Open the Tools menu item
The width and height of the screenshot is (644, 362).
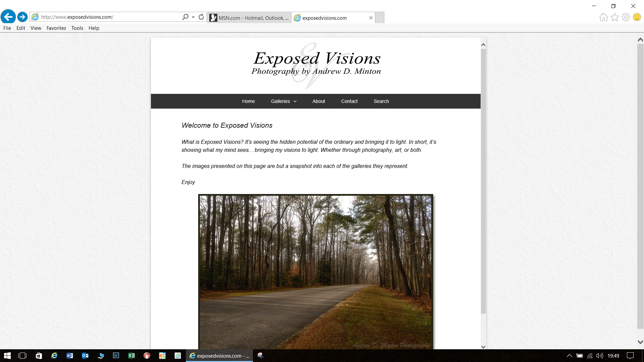click(77, 28)
